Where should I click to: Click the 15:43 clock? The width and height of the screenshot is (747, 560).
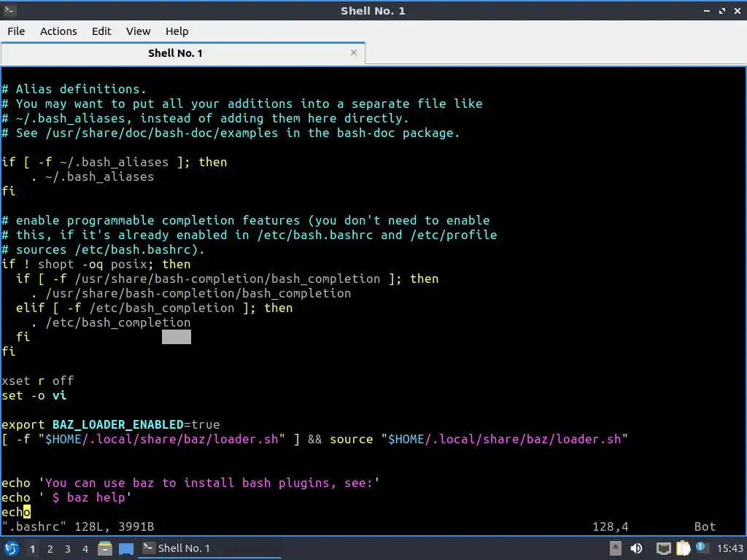coord(729,548)
